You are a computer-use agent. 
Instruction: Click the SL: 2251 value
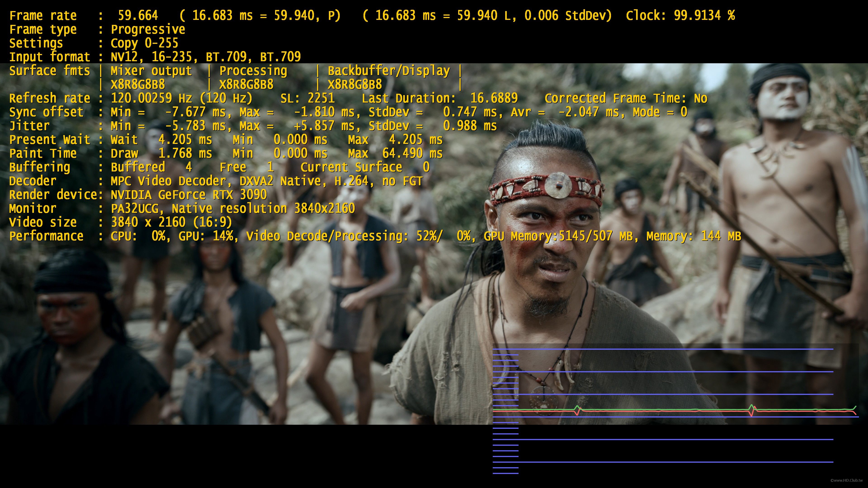point(307,98)
